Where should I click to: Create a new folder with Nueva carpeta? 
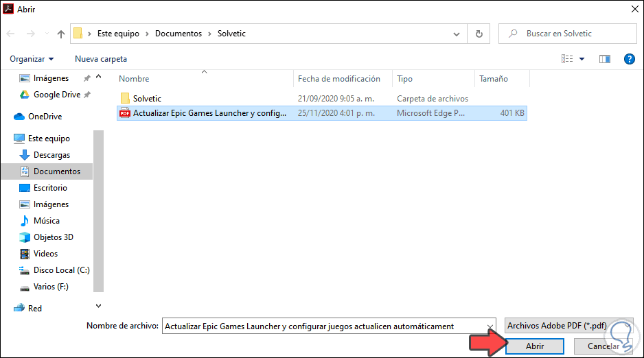pos(101,59)
